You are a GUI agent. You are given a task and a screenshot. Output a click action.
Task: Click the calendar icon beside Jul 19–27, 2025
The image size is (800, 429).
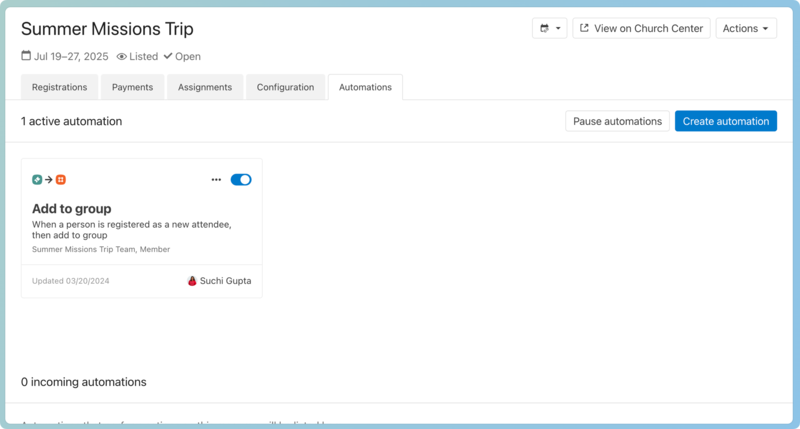[26, 57]
